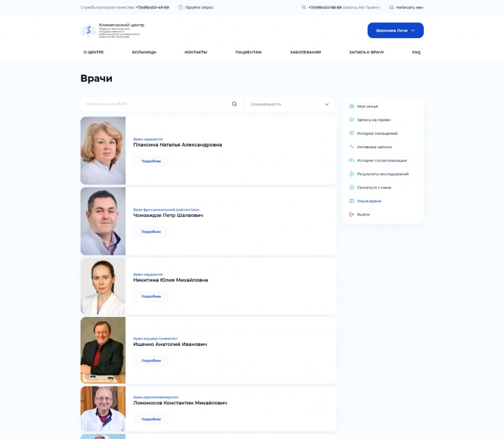Click the Выйти logout icon

(x=351, y=215)
